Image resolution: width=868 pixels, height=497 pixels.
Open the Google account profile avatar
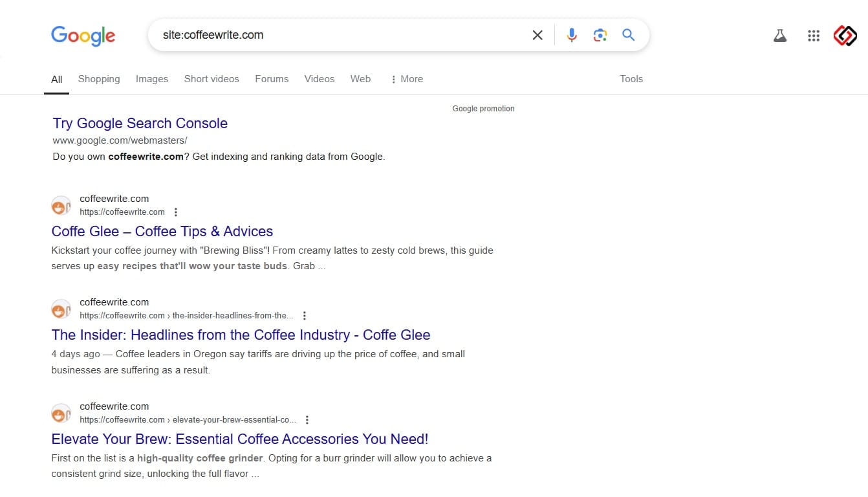tap(845, 36)
